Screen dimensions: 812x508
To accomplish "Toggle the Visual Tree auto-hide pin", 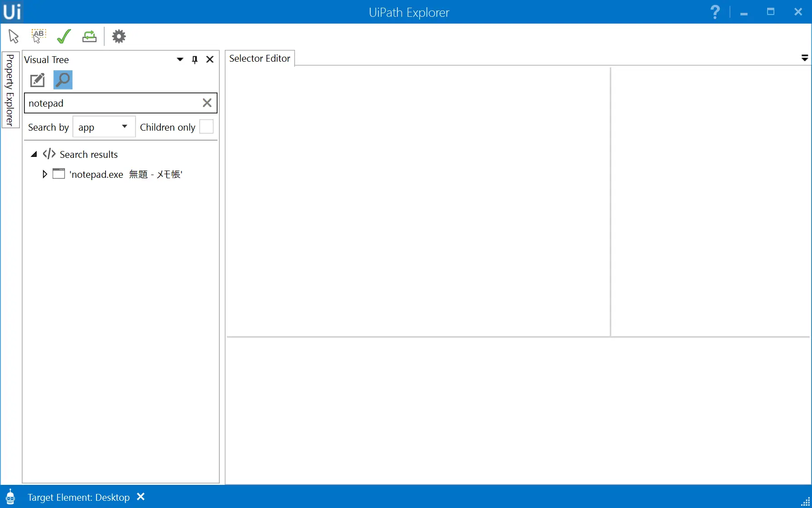I will pos(195,59).
